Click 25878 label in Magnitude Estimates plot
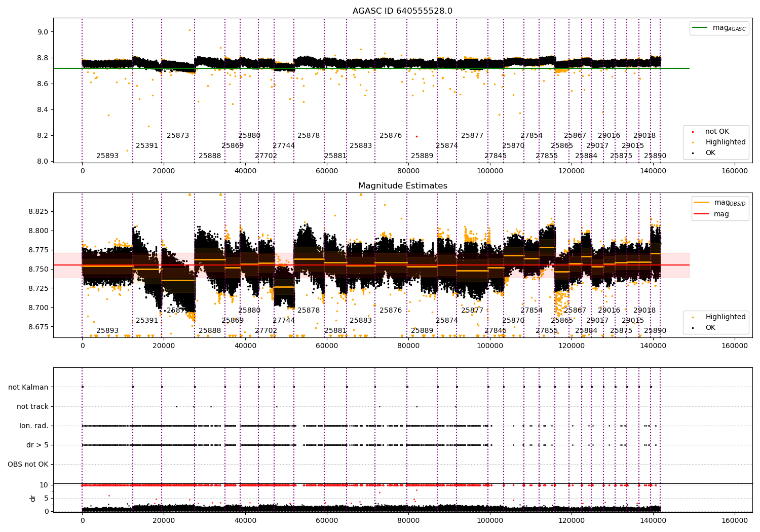 pyautogui.click(x=309, y=311)
